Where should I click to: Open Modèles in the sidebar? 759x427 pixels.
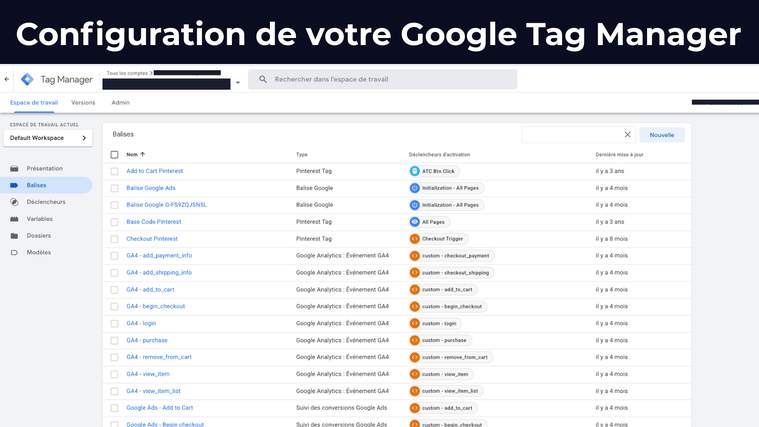coord(39,252)
